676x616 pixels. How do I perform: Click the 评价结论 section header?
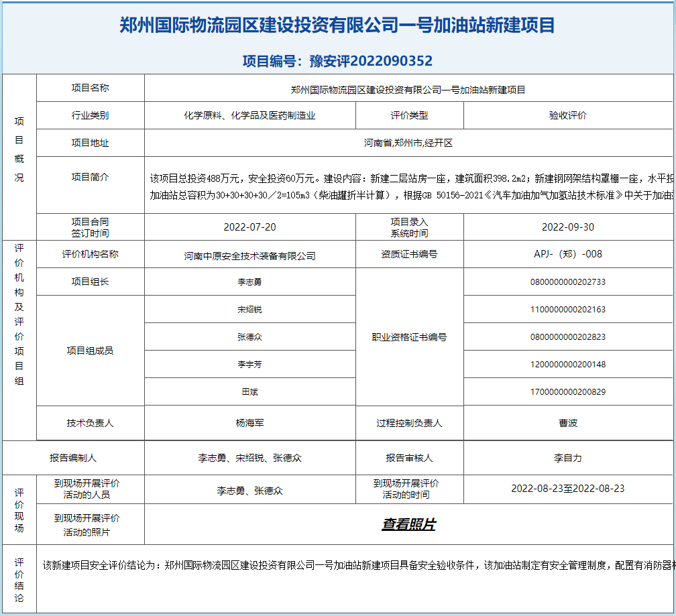coord(19,580)
